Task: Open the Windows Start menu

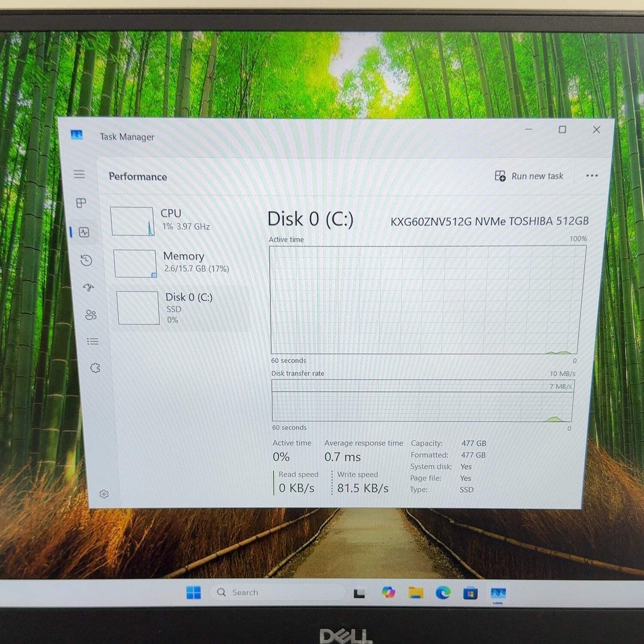Action: pyautogui.click(x=194, y=592)
